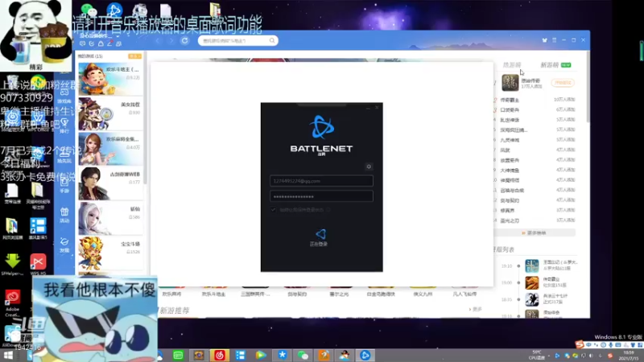The width and height of the screenshot is (644, 362).
Task: Open 古剑奇谭WEB game card
Action: [110, 183]
